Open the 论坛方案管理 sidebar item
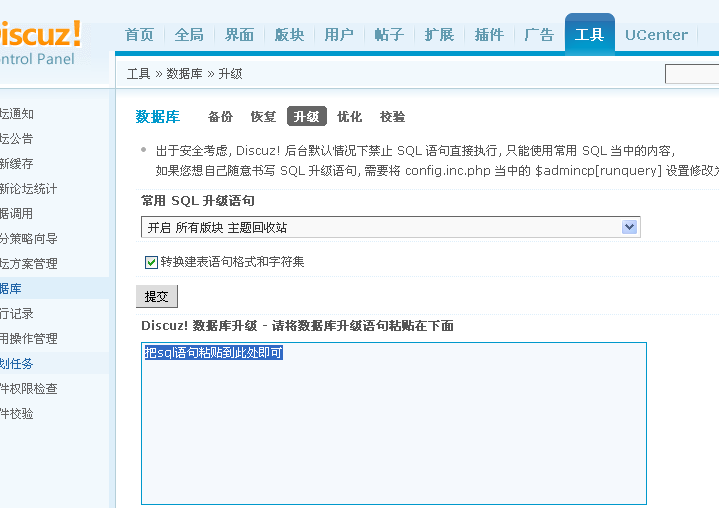 28,264
